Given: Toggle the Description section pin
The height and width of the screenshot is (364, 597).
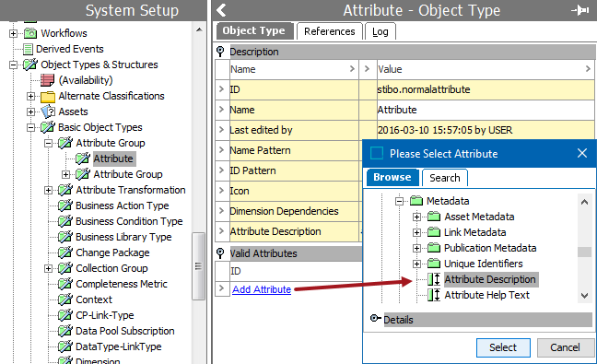Looking at the screenshot, I should [x=220, y=52].
